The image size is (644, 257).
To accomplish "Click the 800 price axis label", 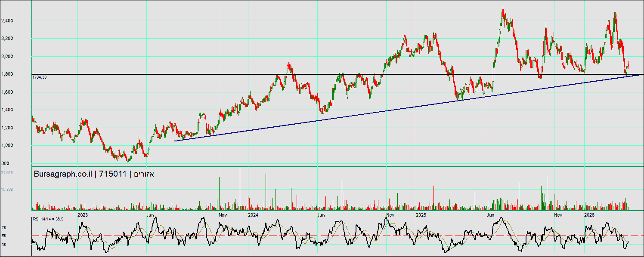I will click(5, 163).
